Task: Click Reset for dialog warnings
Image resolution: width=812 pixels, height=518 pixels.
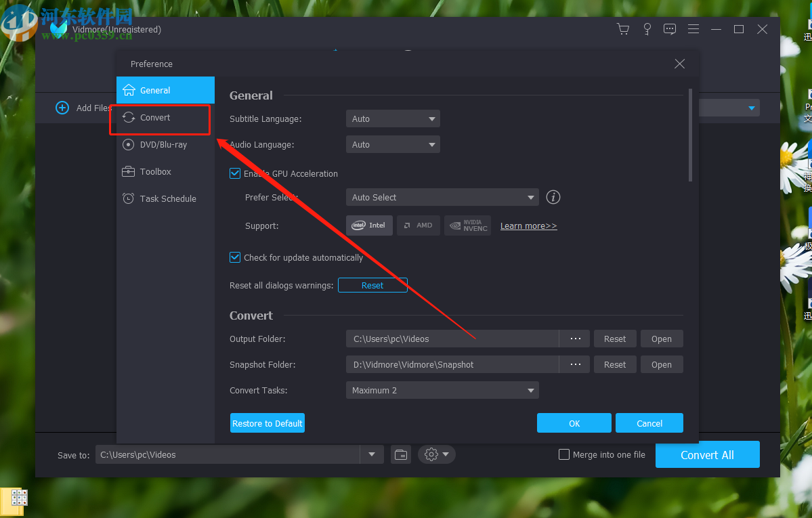Action: point(372,286)
